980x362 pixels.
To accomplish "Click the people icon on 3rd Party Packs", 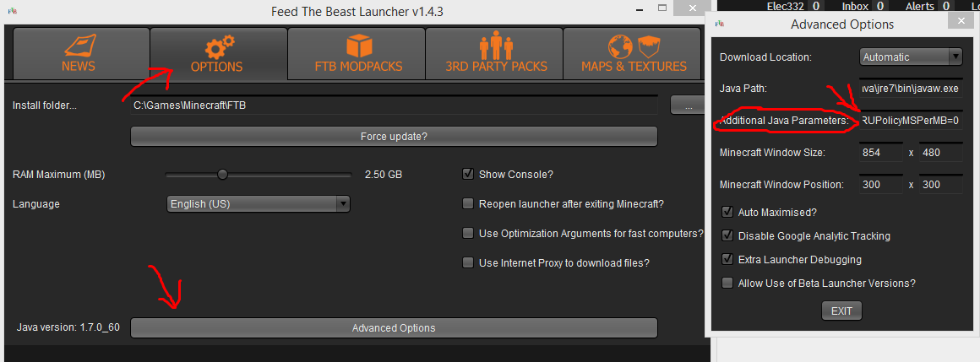I will tap(497, 46).
